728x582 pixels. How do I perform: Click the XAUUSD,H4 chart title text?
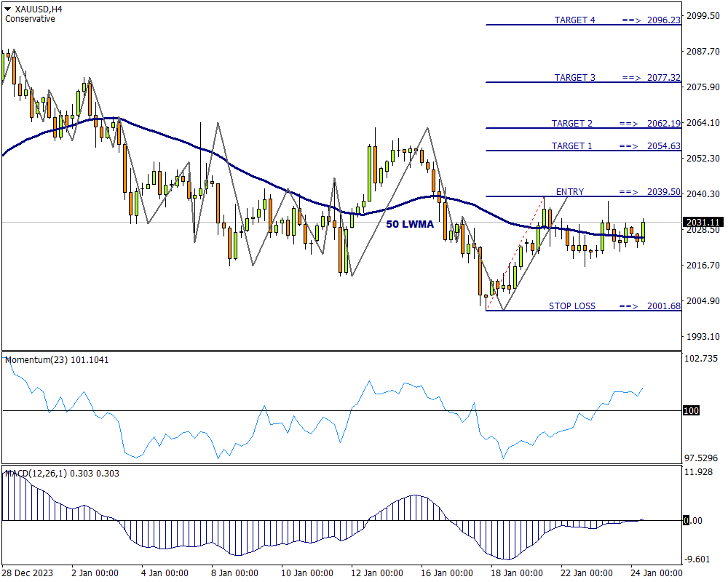pyautogui.click(x=39, y=9)
